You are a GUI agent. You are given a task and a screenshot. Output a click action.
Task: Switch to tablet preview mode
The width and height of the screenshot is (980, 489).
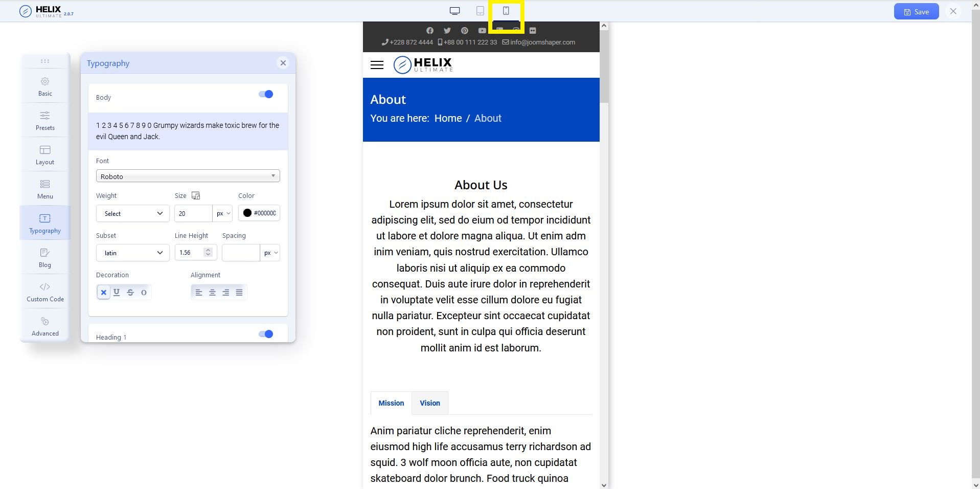480,10
